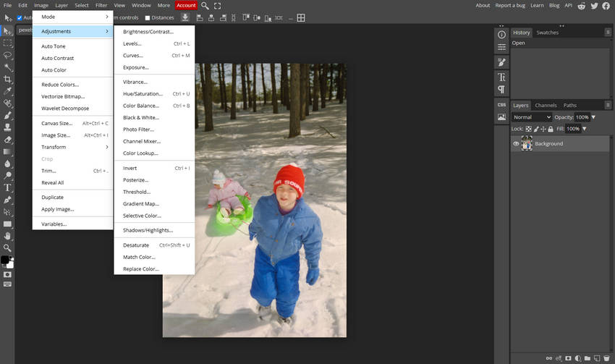Select the Rectangle Select tool
This screenshot has width=615, height=364.
coord(7,43)
